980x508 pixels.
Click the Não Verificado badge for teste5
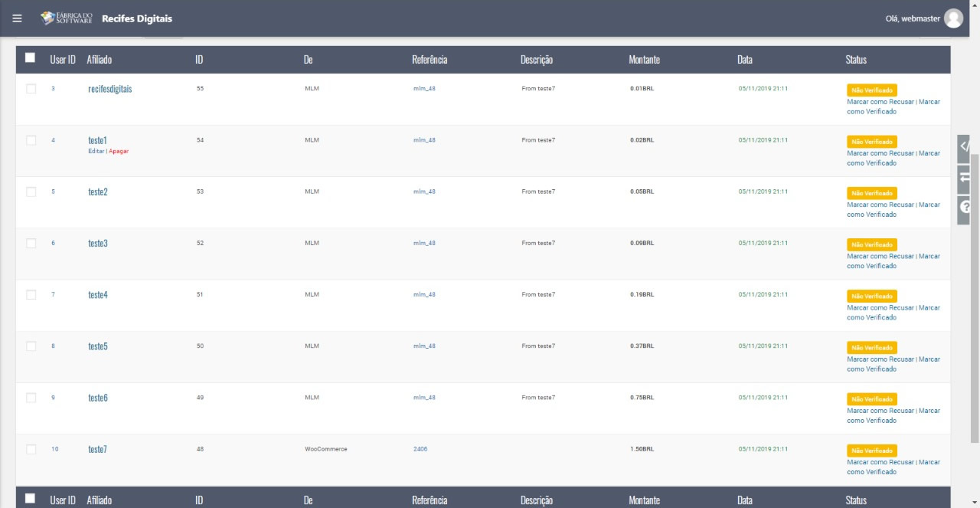coord(871,347)
